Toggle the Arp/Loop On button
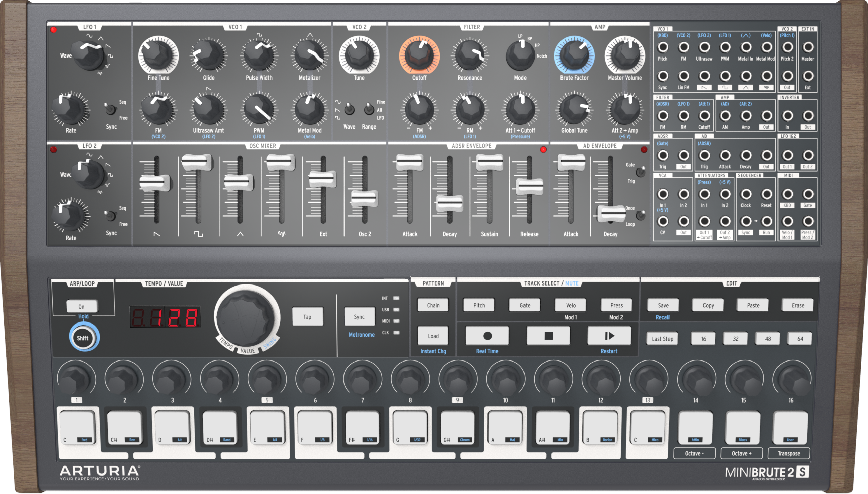This screenshot has width=868, height=494. click(82, 306)
